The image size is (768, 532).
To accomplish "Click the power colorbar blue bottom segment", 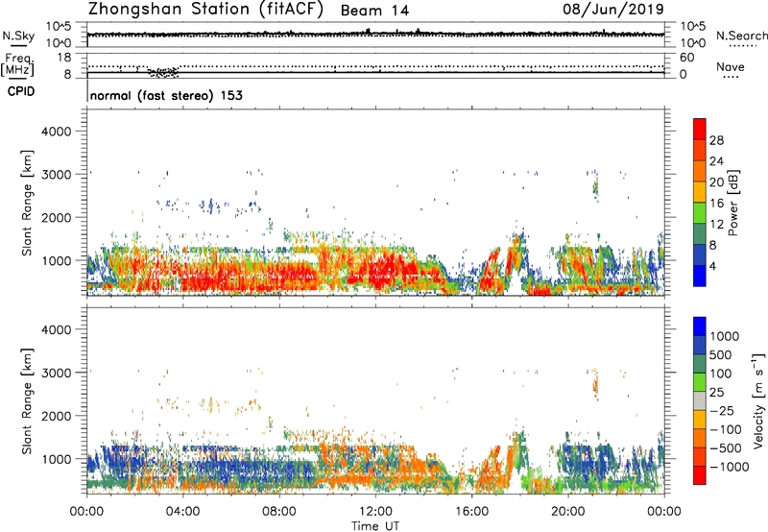I will pos(700,276).
